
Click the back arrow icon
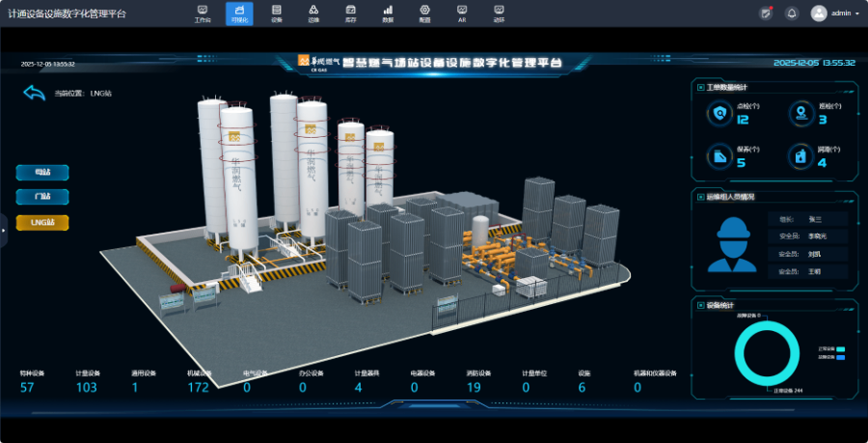(35, 94)
